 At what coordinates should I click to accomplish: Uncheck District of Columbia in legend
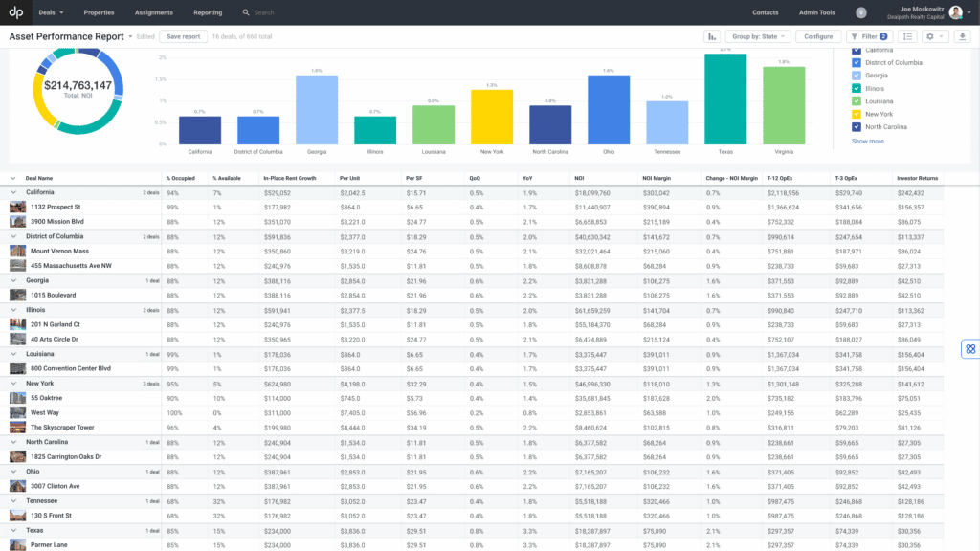click(857, 62)
